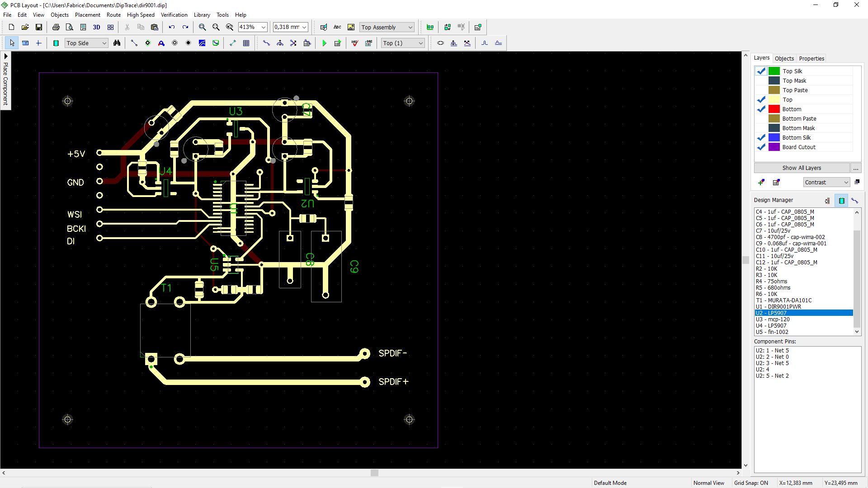Switch Design Manager to components view
Viewport: 868px width, 488px height.
[x=842, y=200]
